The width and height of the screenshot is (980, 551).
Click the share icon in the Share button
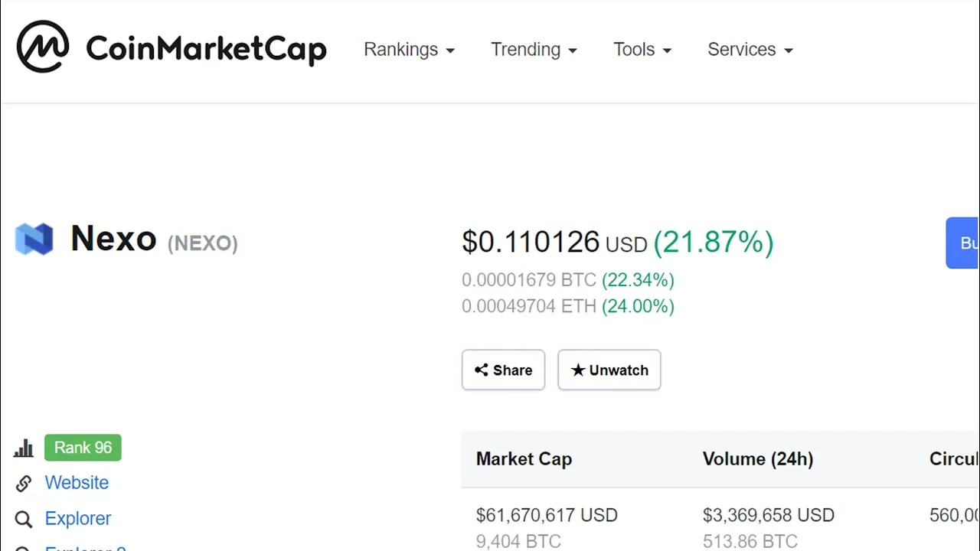481,370
